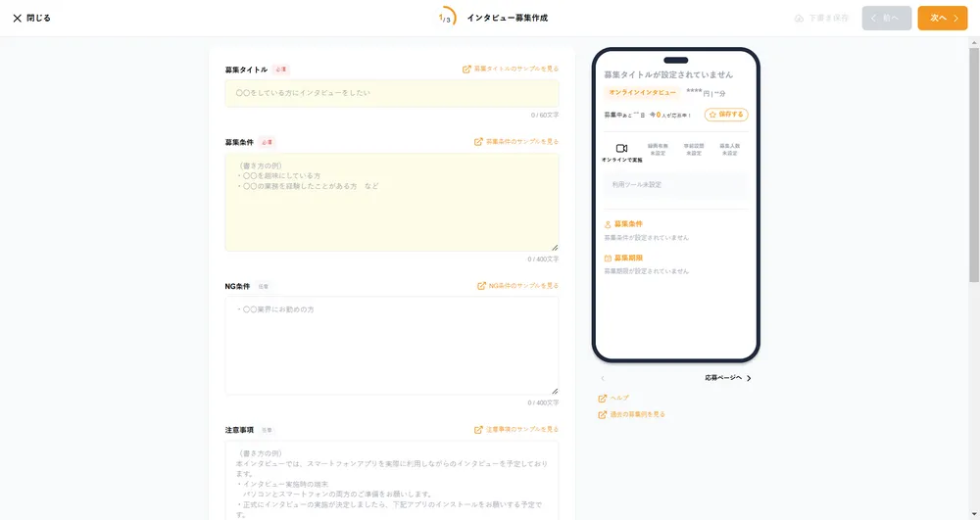Open the 注意事項 sample link

tap(515, 430)
